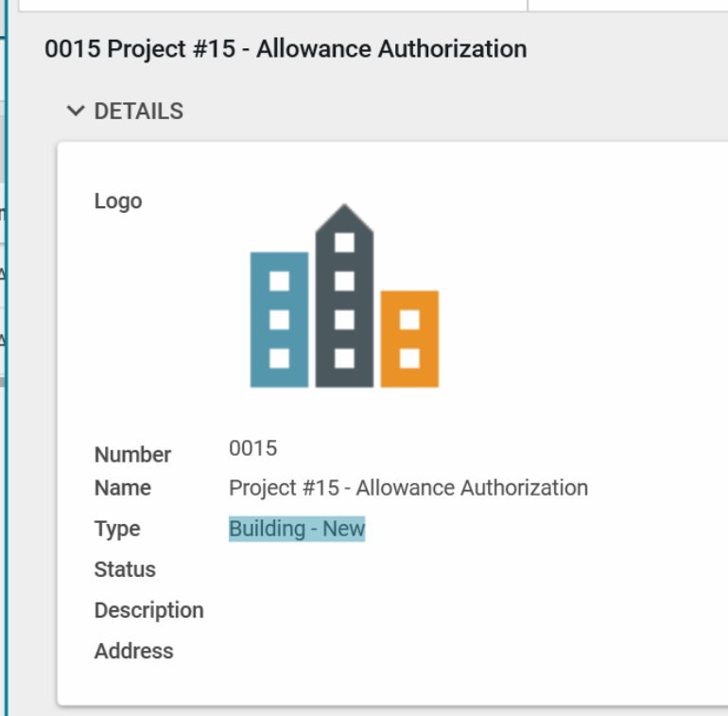Click the blue building in the logo
This screenshot has width=728, height=716.
click(279, 320)
